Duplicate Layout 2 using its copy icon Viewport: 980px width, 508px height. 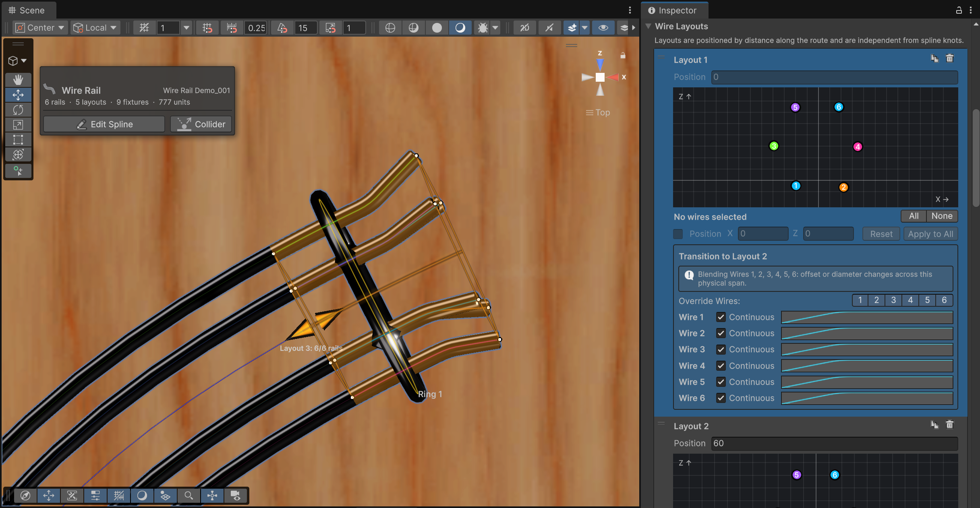click(934, 425)
